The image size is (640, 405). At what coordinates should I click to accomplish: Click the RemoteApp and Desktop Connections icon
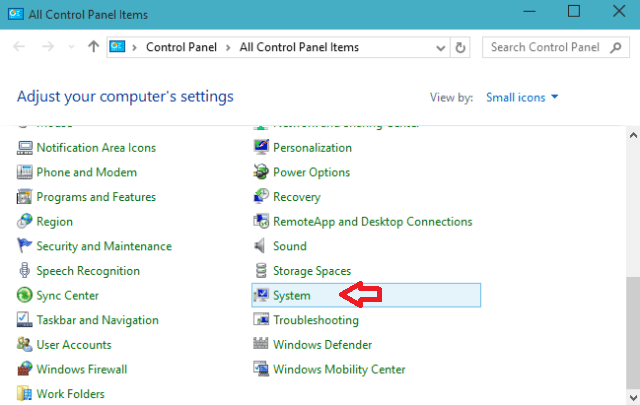pos(261,221)
